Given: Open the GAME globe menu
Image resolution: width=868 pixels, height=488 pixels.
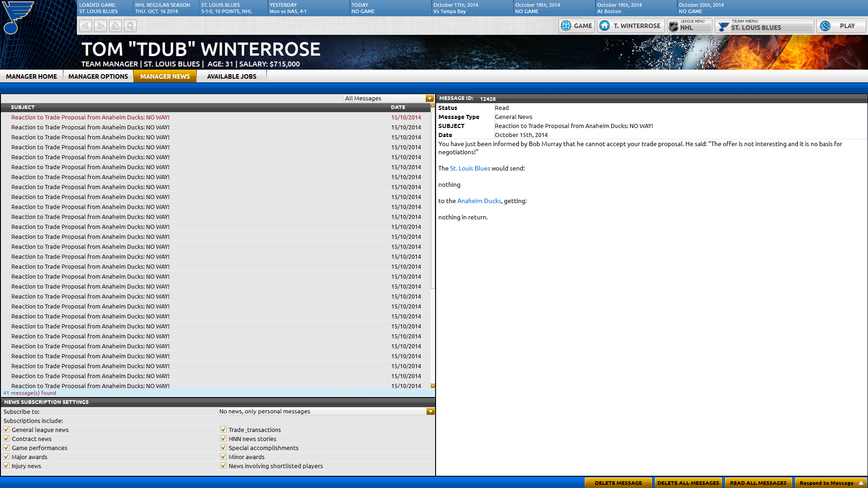Looking at the screenshot, I should click(577, 26).
